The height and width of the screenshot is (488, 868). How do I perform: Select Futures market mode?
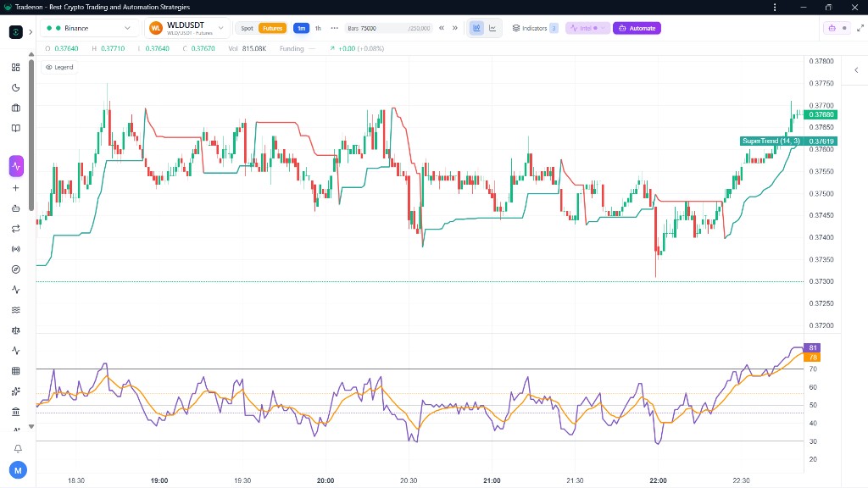[x=272, y=28]
